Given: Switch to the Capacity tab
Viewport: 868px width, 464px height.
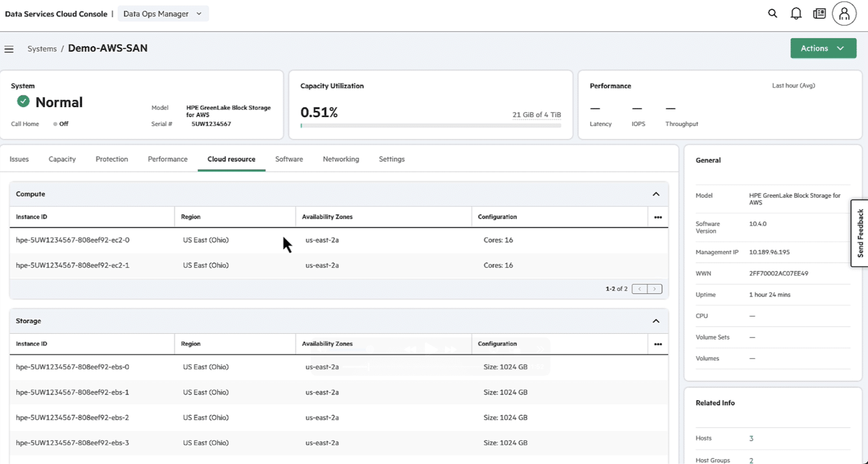Looking at the screenshot, I should [x=62, y=159].
